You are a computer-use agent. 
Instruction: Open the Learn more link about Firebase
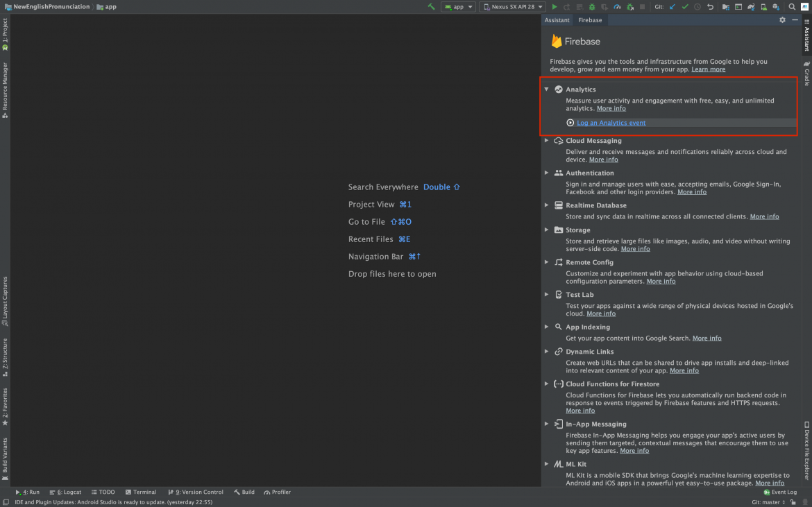point(708,69)
